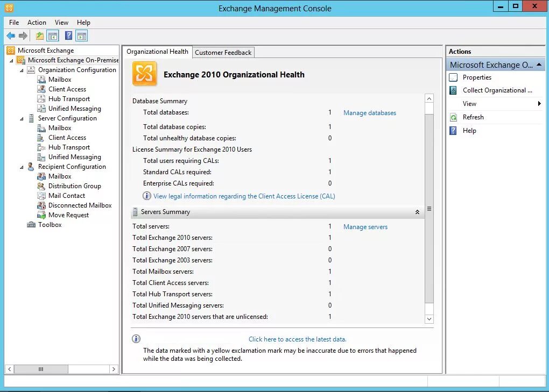Collapse the Organization Configuration tree node
549x392 pixels.
click(x=22, y=70)
